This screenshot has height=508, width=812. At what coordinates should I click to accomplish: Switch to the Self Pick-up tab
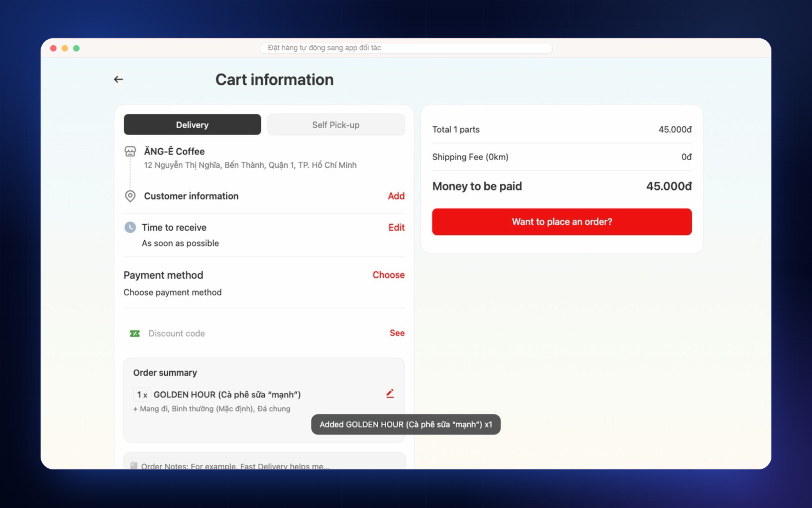tap(336, 125)
